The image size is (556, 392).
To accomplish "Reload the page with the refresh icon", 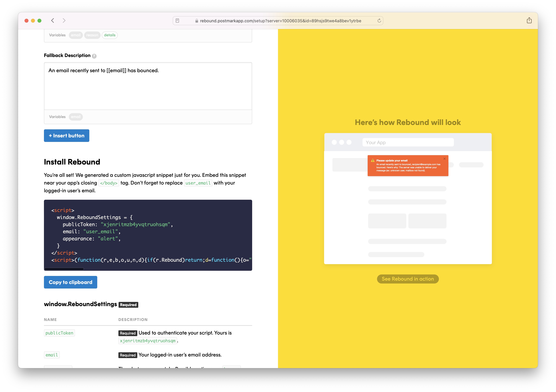I will click(x=379, y=21).
